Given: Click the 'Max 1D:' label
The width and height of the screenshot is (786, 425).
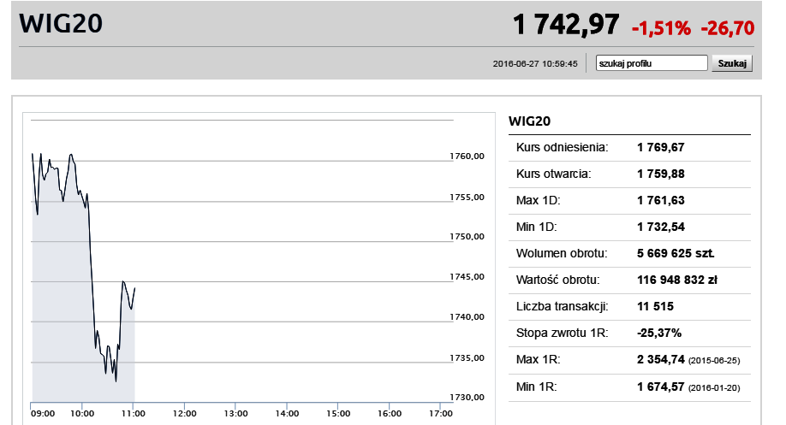Looking at the screenshot, I should tap(538, 200).
